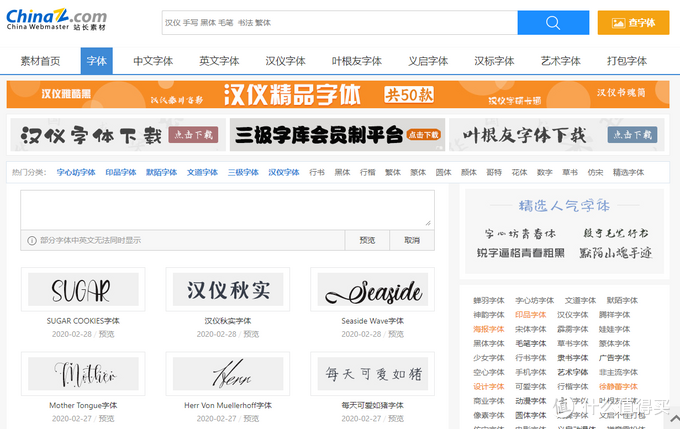Open the 每天可爱如猪 font thumbnail
The image size is (680, 429).
click(373, 373)
